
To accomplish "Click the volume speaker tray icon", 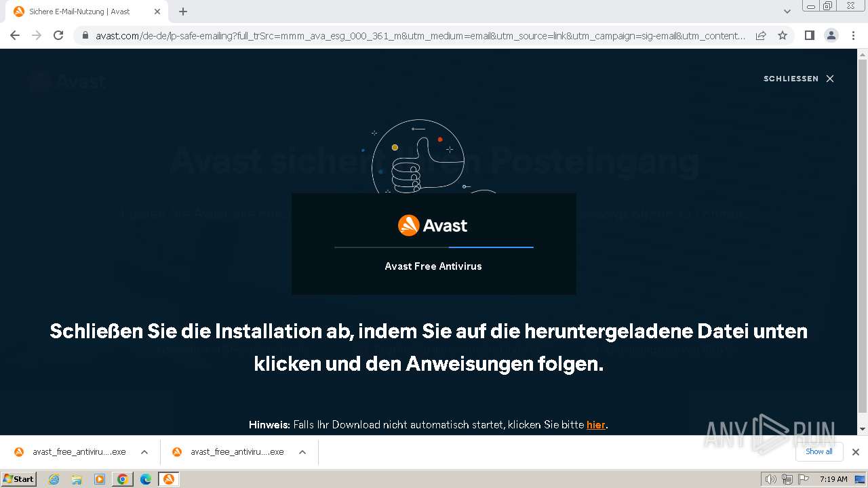I will pos(770,479).
